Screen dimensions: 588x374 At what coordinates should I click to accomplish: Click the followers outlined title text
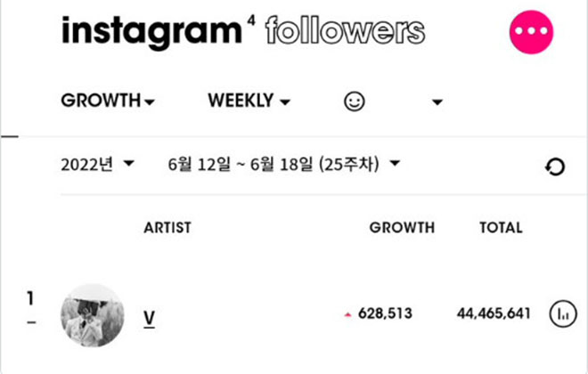(x=345, y=30)
